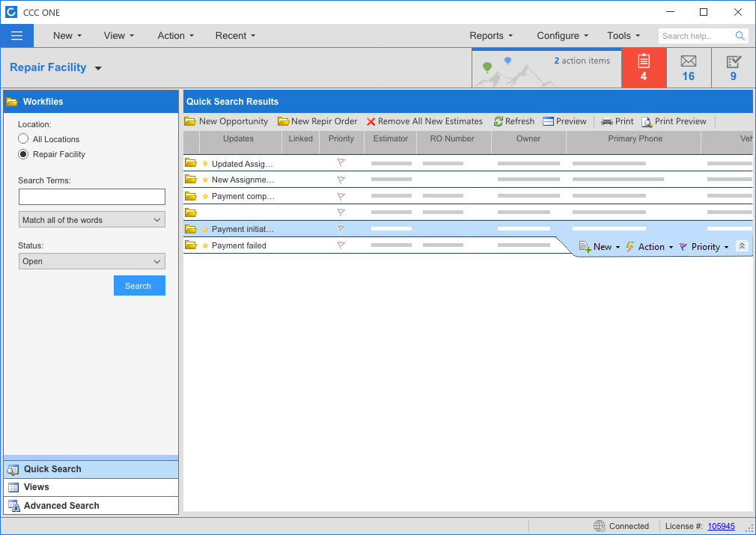The height and width of the screenshot is (535, 756).
Task: Click the Quick Search pane icon
Action: (13, 469)
